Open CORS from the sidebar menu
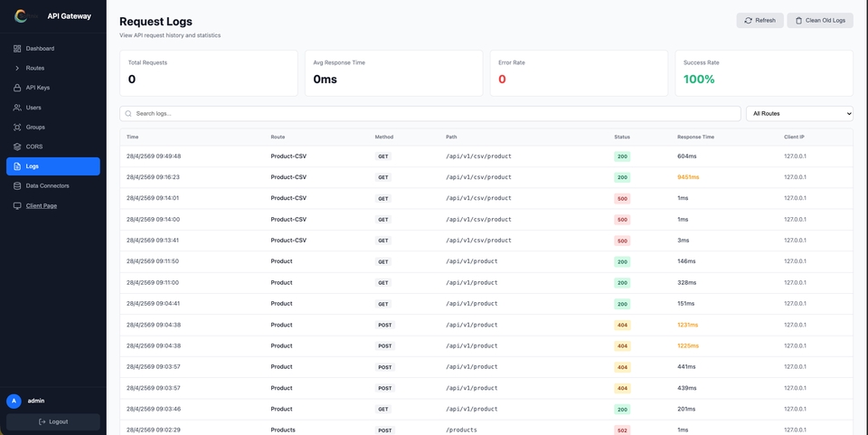Screen dimensions: 868x435 tap(53, 147)
